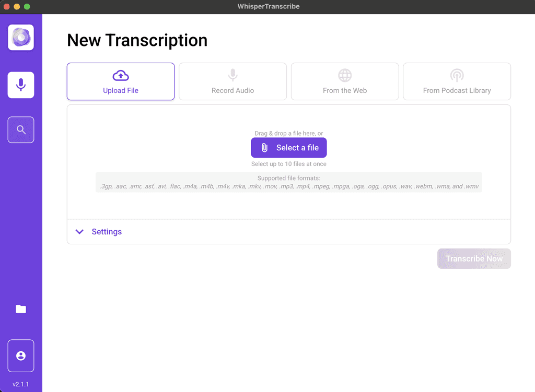535x392 pixels.
Task: Open the microphone New Transcription sidebar icon
Action: 21,85
